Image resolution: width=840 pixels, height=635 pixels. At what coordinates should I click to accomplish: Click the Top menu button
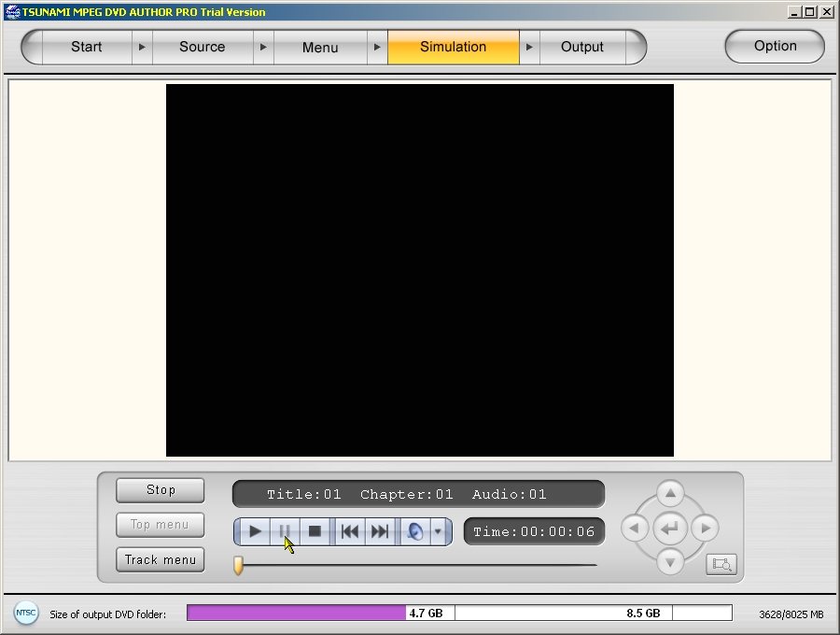pyautogui.click(x=161, y=525)
